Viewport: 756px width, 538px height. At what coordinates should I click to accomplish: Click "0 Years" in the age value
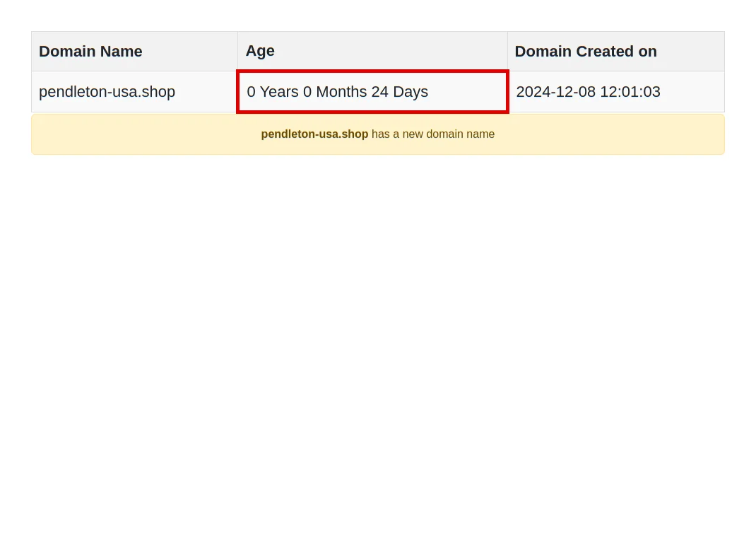[x=272, y=92]
